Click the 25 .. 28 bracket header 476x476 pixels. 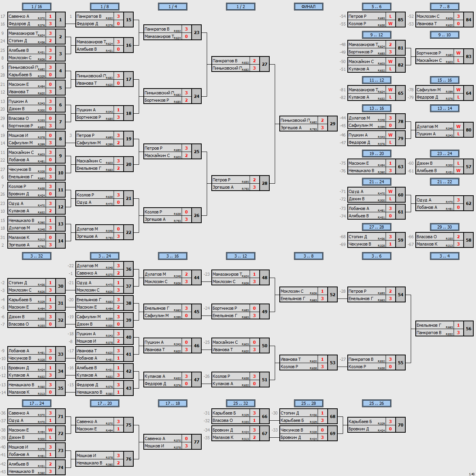[x=309, y=403]
